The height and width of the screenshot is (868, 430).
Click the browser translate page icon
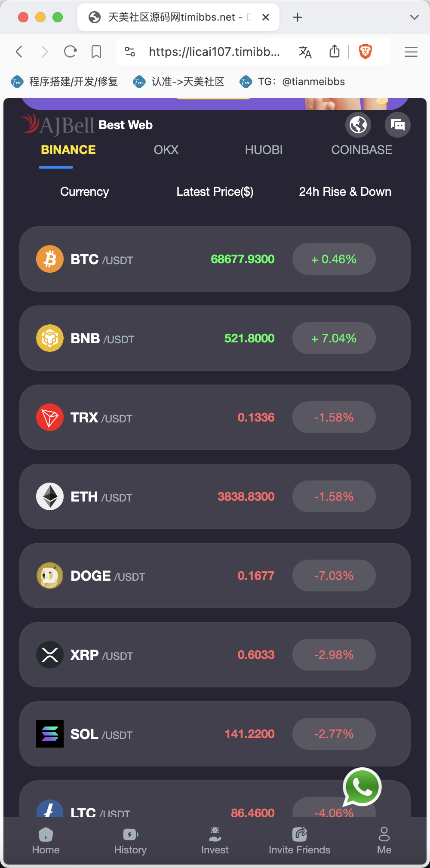pos(305,52)
